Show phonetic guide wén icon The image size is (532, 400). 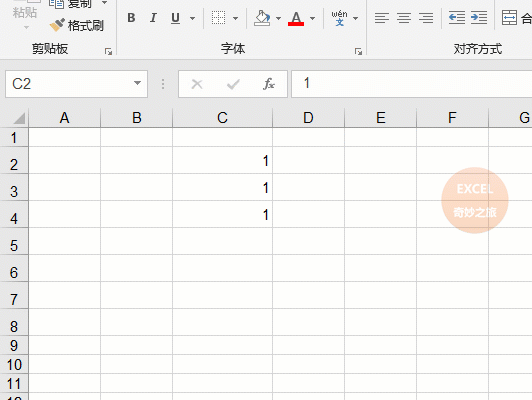pos(339,18)
